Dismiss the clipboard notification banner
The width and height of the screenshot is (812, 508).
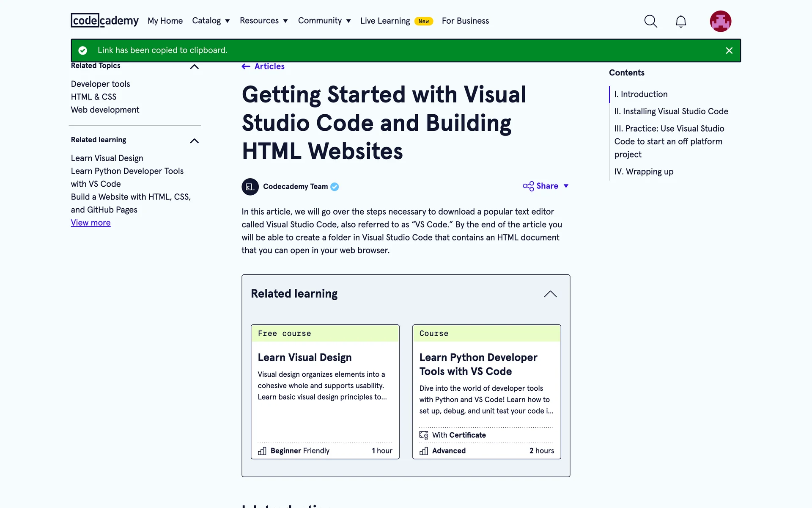[729, 51]
